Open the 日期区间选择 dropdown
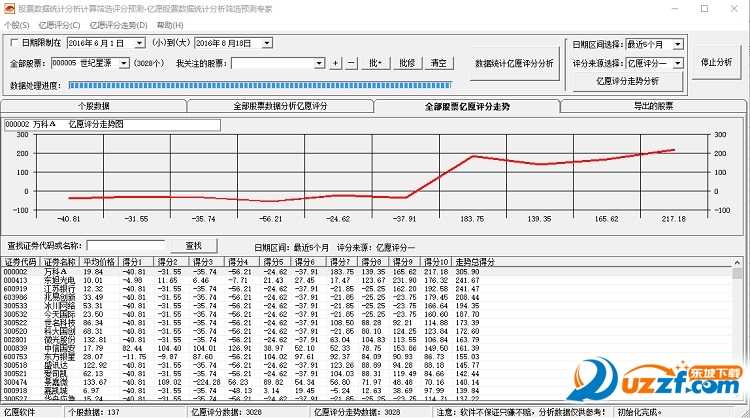This screenshot has width=750, height=418. (678, 44)
